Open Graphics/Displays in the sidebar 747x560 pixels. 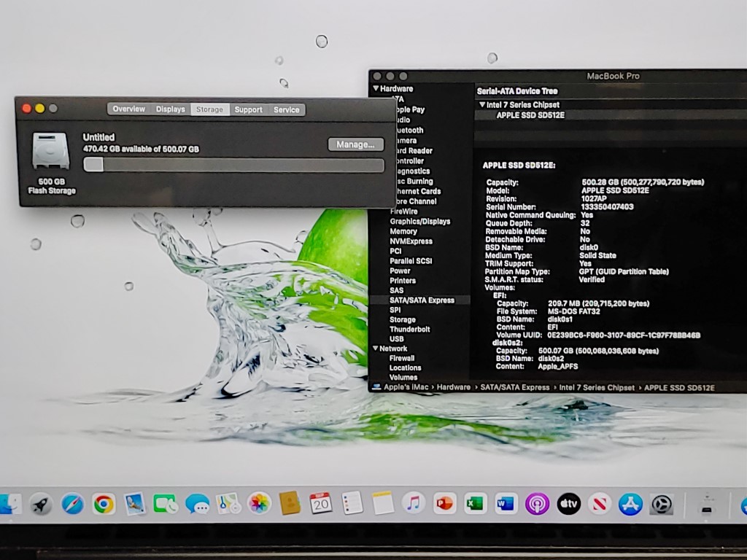[x=419, y=222]
